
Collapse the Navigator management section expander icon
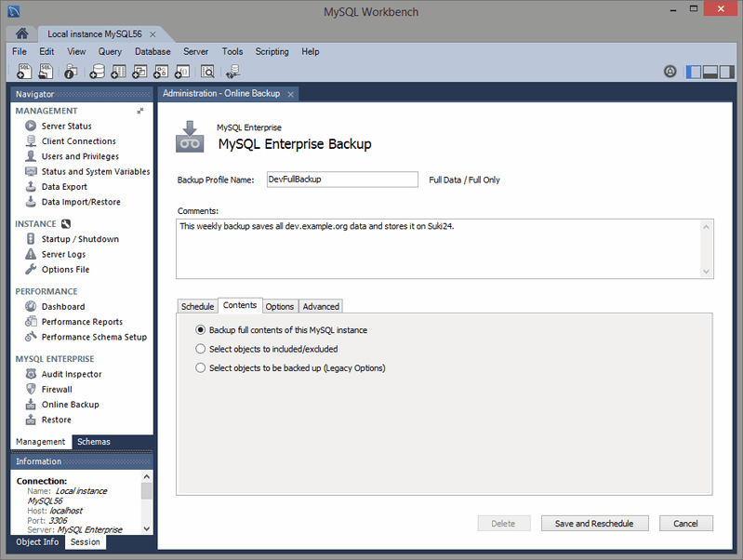coord(140,111)
